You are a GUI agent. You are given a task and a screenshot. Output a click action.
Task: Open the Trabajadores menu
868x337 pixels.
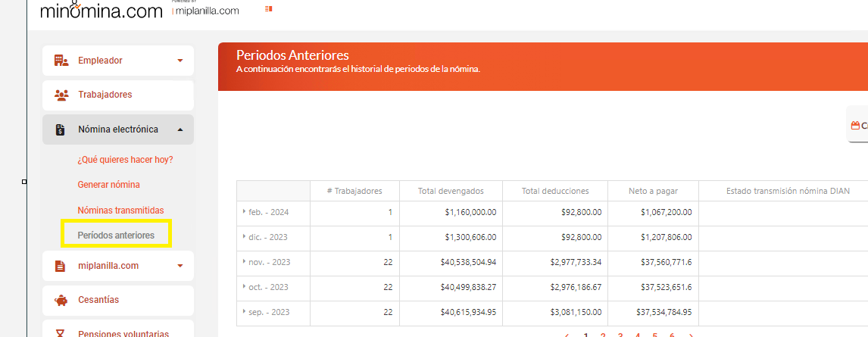pyautogui.click(x=118, y=95)
